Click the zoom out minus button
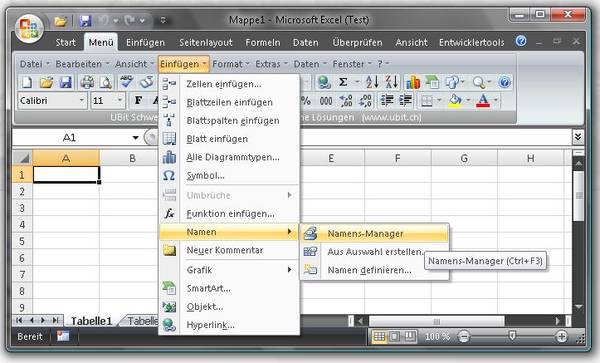Image resolution: width=600 pixels, height=363 pixels. (464, 337)
